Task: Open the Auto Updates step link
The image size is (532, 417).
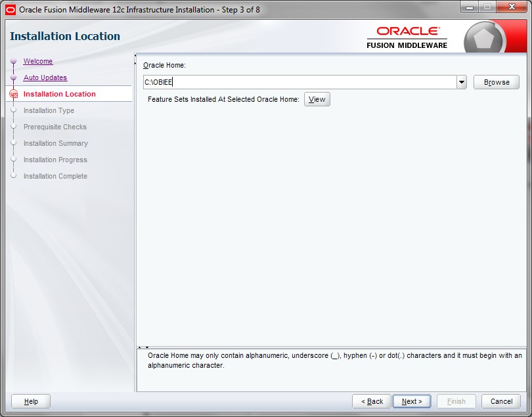Action: (x=45, y=77)
